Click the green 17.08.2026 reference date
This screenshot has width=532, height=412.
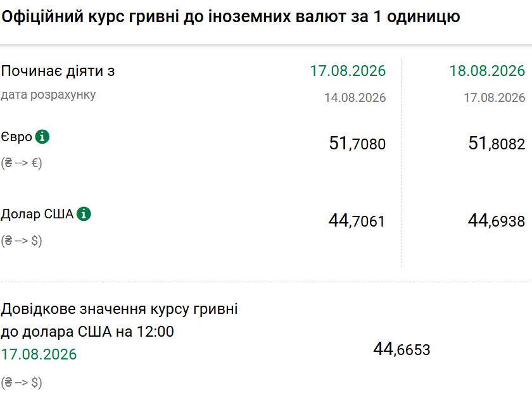(x=39, y=354)
